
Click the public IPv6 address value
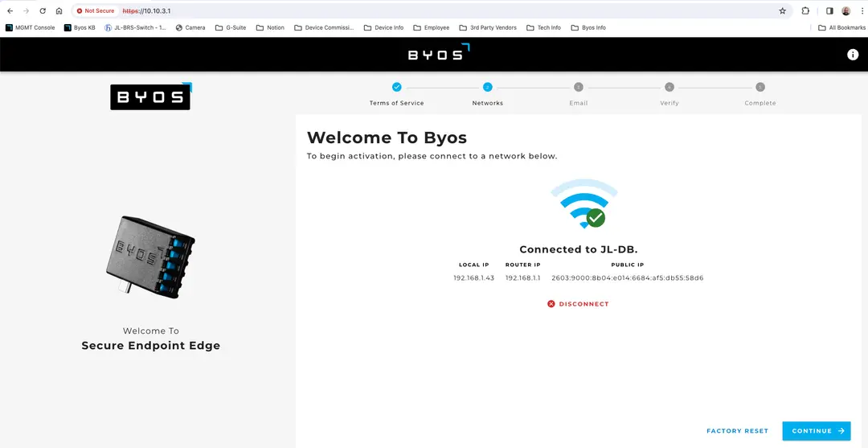click(627, 278)
